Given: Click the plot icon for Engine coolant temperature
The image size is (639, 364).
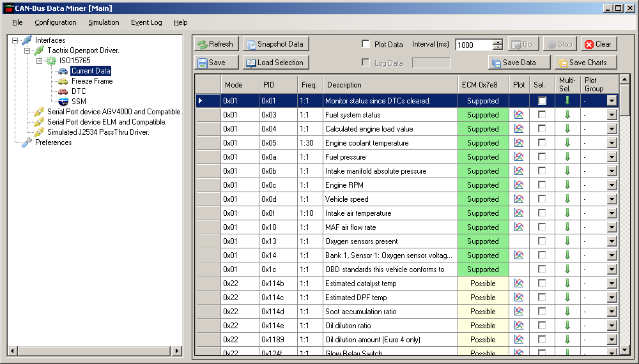Looking at the screenshot, I should click(518, 143).
